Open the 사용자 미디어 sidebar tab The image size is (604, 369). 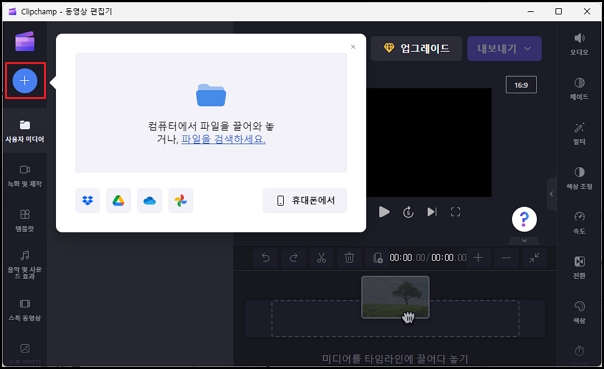(x=25, y=131)
